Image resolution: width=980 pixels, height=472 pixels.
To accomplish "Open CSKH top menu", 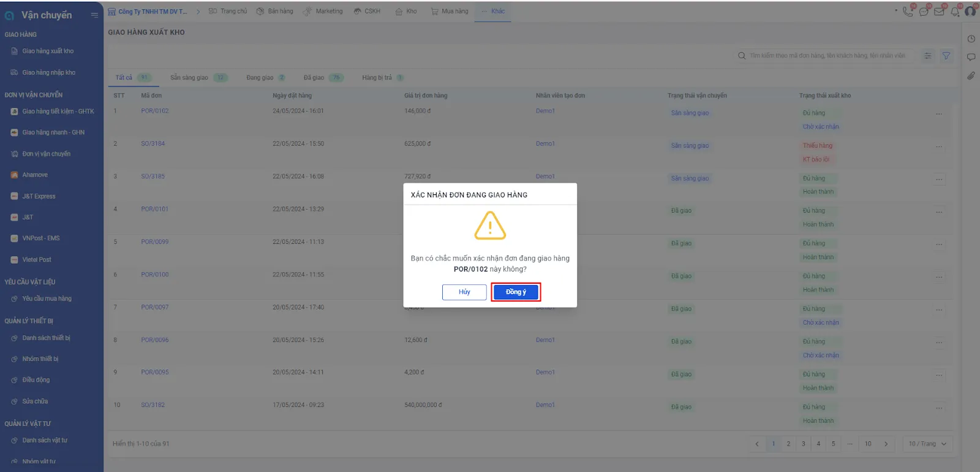I will coord(367,11).
